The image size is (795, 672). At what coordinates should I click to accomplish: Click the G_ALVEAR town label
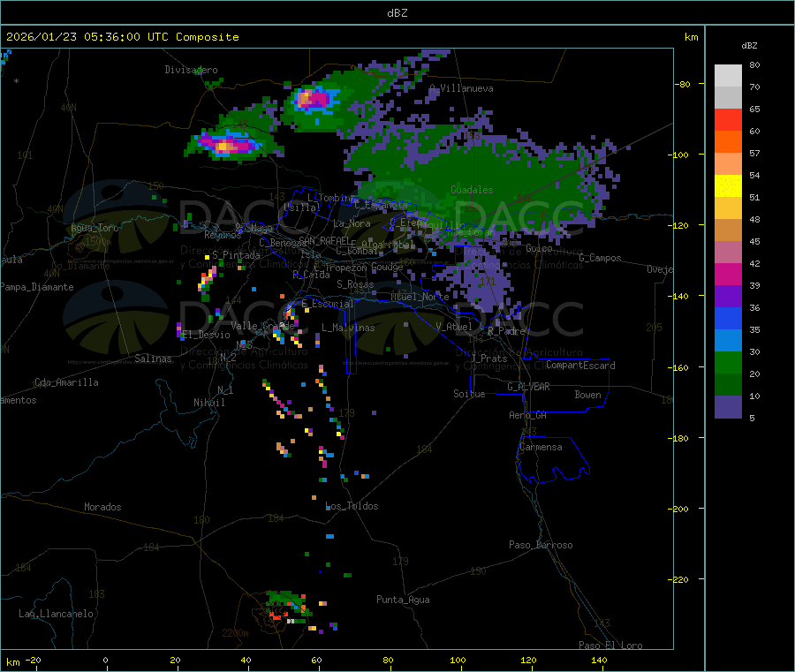(x=528, y=387)
